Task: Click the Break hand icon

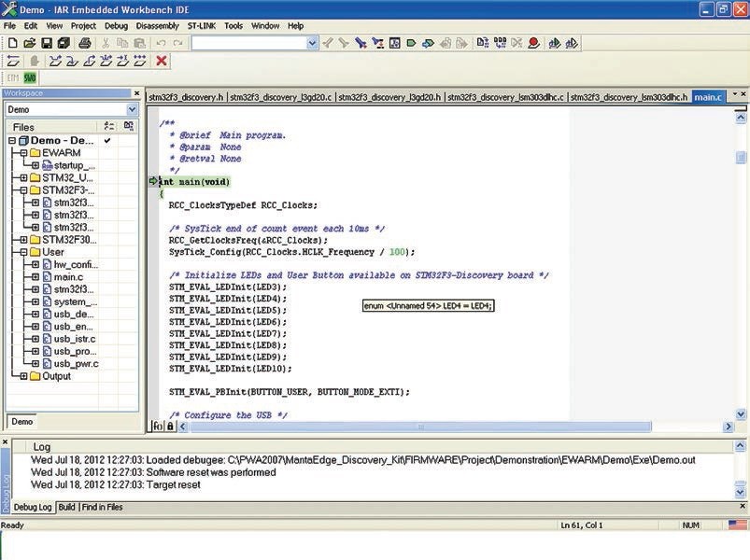Action: point(34,61)
